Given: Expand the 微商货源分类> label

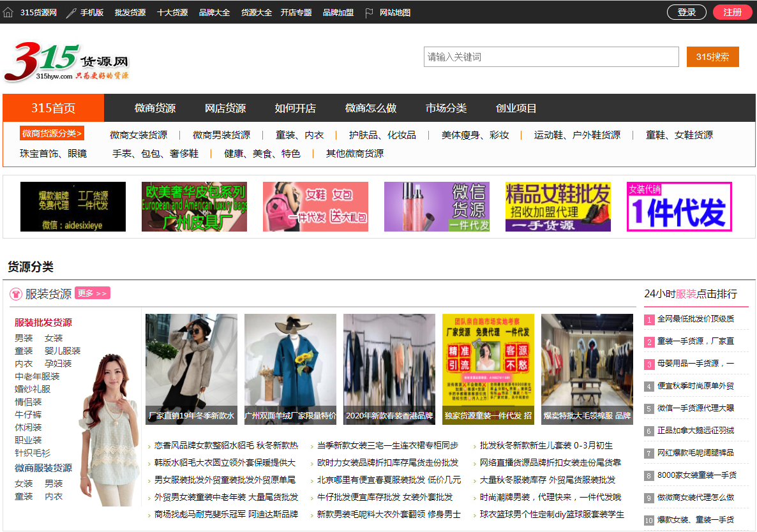Looking at the screenshot, I should pyautogui.click(x=52, y=133).
